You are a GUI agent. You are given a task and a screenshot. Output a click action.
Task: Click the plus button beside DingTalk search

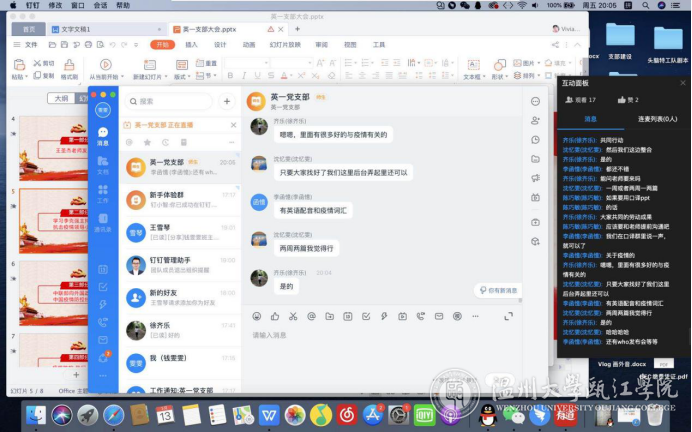click(227, 101)
